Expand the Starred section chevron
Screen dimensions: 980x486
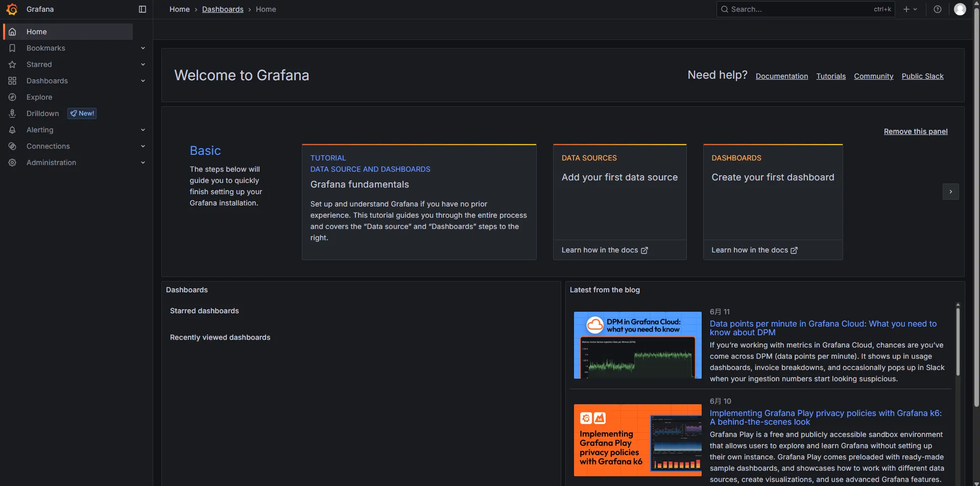tap(143, 64)
